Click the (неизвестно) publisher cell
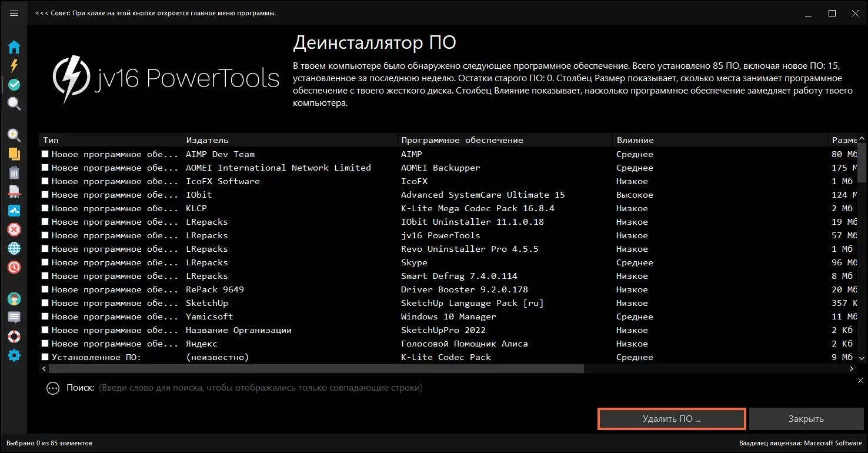This screenshot has width=868, height=453. pos(218,357)
